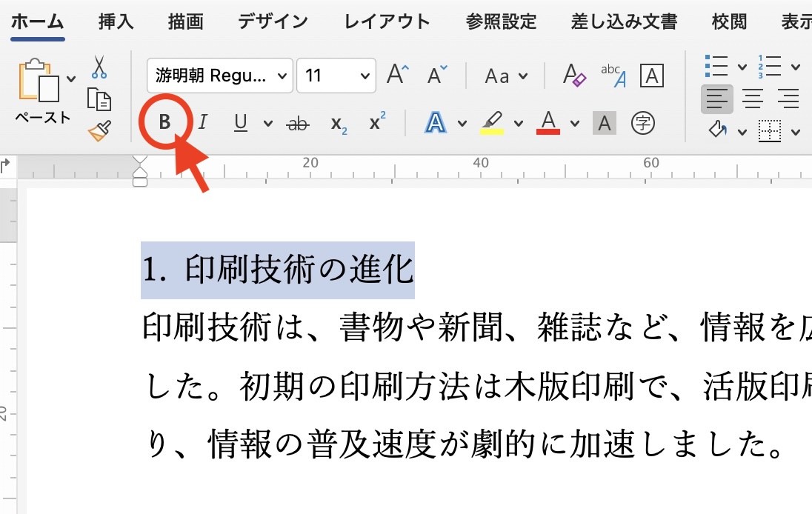Viewport: 812px width, 514px height.
Task: Toggle character shading gray A
Action: click(x=605, y=123)
